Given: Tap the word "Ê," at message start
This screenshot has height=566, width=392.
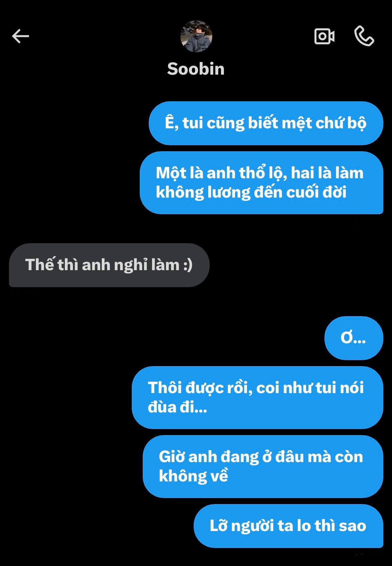Looking at the screenshot, I should pyautogui.click(x=172, y=123).
